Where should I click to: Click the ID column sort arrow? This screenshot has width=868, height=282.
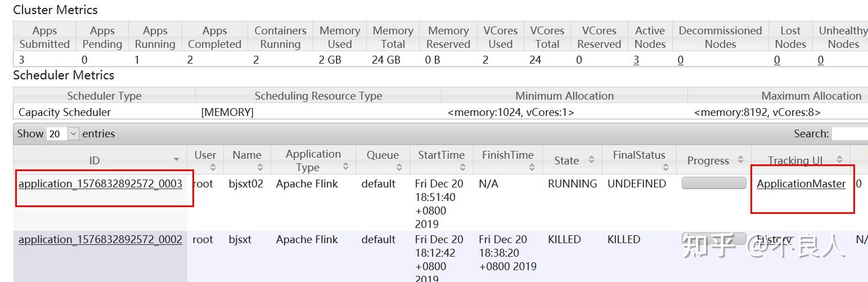(x=176, y=160)
